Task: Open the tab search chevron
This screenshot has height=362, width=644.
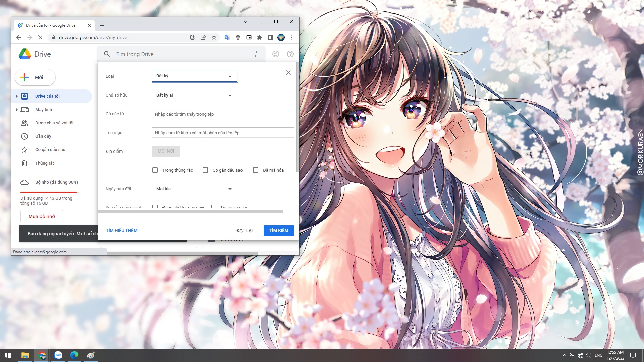Action: tap(245, 22)
